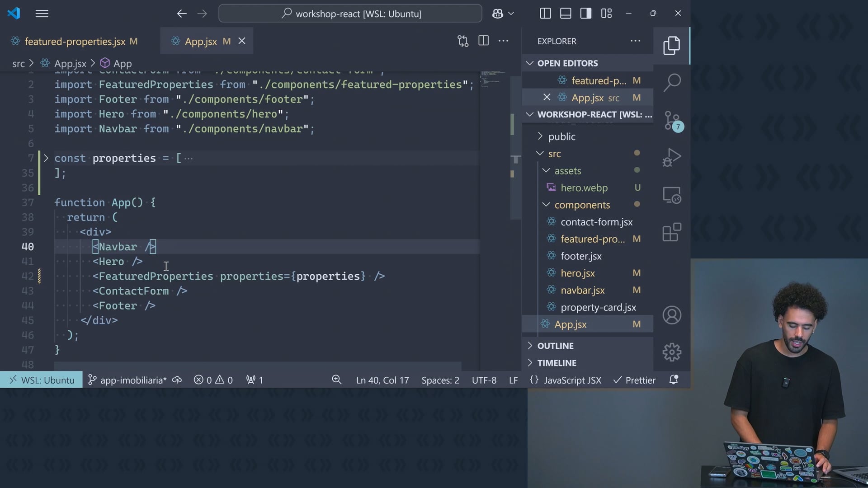This screenshot has width=868, height=488.
Task: Open the hamburger application menu
Action: (x=42, y=14)
